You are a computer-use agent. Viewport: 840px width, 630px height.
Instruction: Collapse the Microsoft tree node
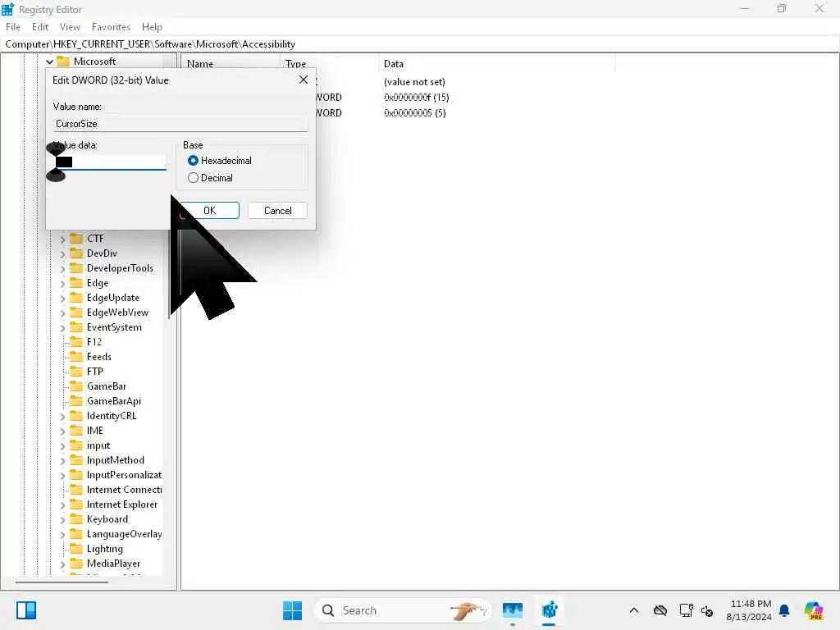coord(50,62)
